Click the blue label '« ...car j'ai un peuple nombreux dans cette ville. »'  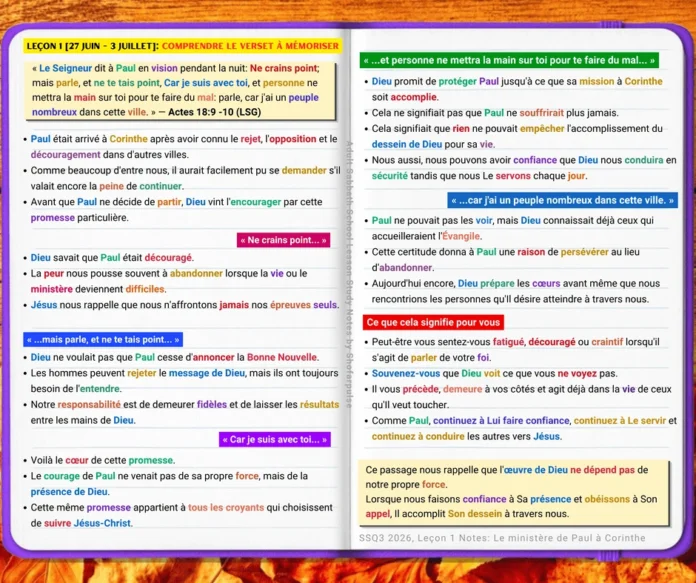pyautogui.click(x=562, y=200)
